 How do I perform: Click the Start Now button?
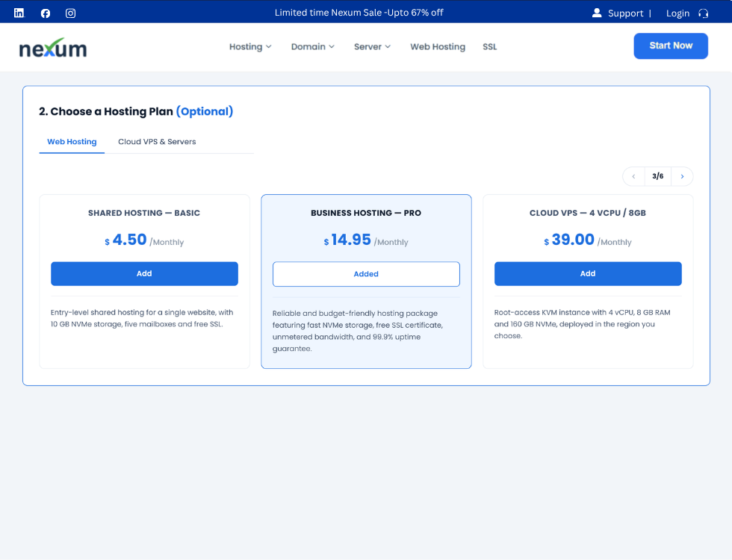pos(671,46)
